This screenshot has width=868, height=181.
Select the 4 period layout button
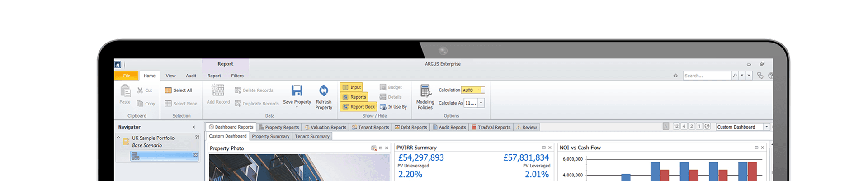684,127
